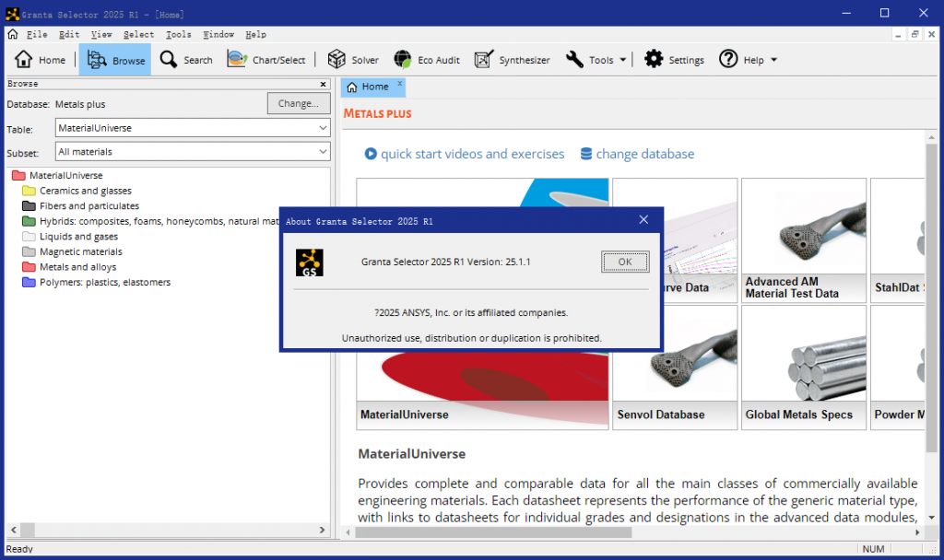Image resolution: width=944 pixels, height=560 pixels.
Task: Click the Help question mark icon
Action: (x=728, y=60)
